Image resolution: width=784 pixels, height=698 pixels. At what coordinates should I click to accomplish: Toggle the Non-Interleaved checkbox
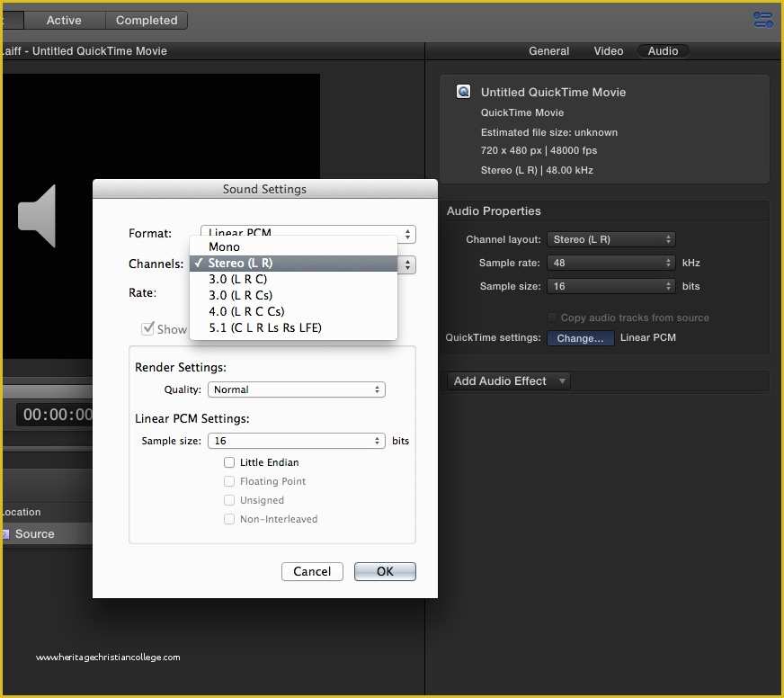(x=229, y=519)
